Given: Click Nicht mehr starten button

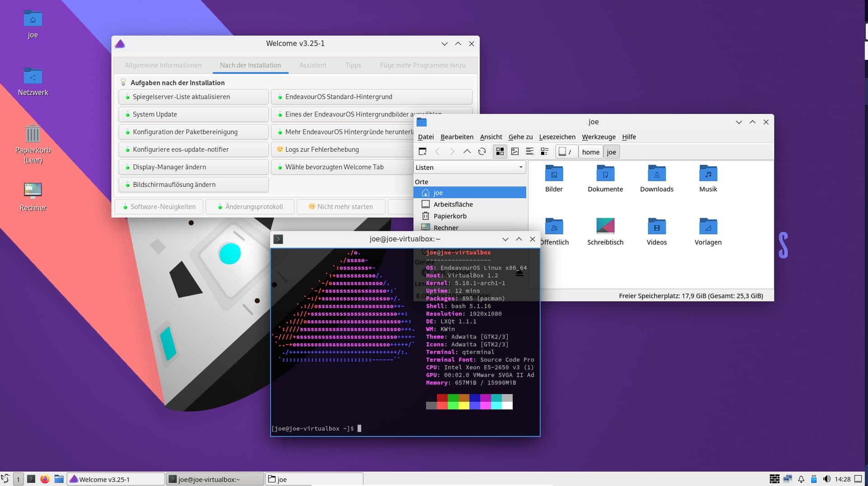Looking at the screenshot, I should (x=341, y=206).
